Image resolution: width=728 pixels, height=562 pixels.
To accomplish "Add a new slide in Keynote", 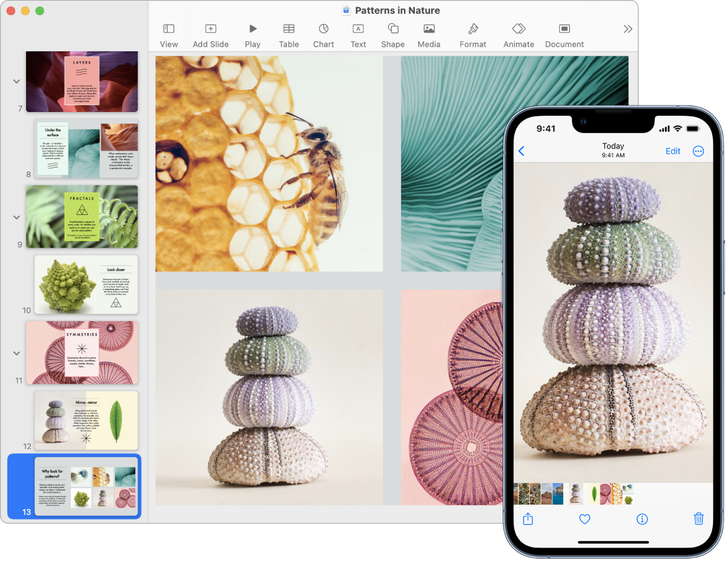I will click(210, 33).
